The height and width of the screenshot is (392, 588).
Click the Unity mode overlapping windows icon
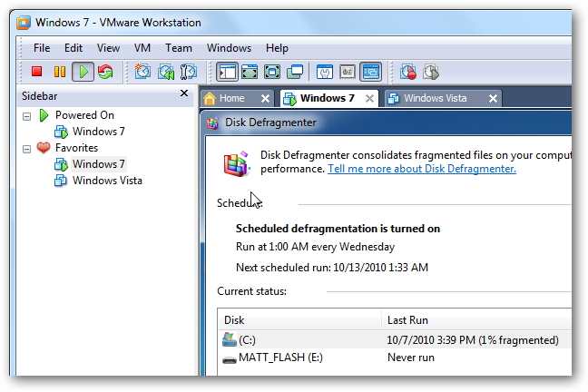pyautogui.click(x=295, y=72)
